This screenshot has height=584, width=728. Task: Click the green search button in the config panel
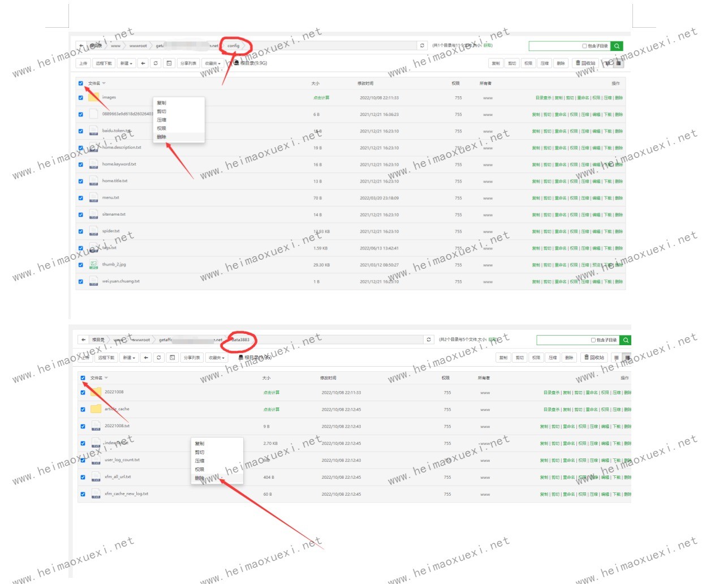[x=617, y=46]
